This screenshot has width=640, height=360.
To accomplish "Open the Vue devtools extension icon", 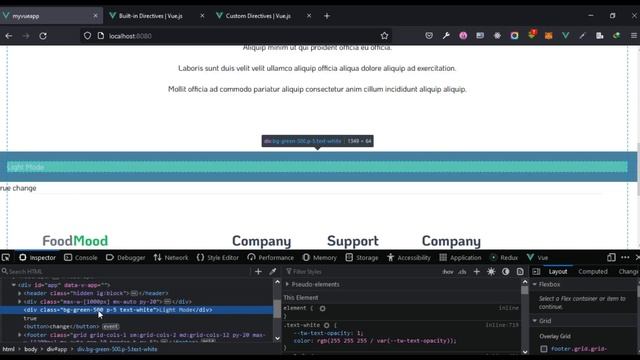I will coord(565,36).
